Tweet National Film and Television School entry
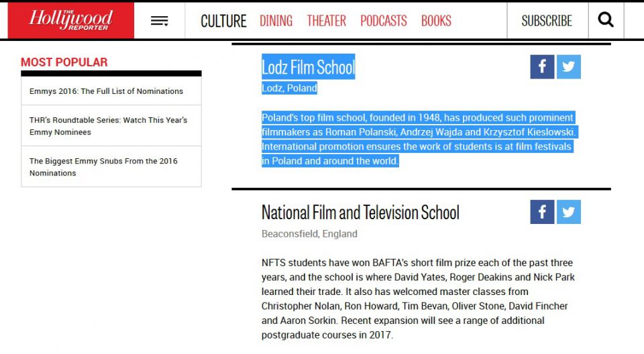The height and width of the screenshot is (354, 644). [x=568, y=212]
